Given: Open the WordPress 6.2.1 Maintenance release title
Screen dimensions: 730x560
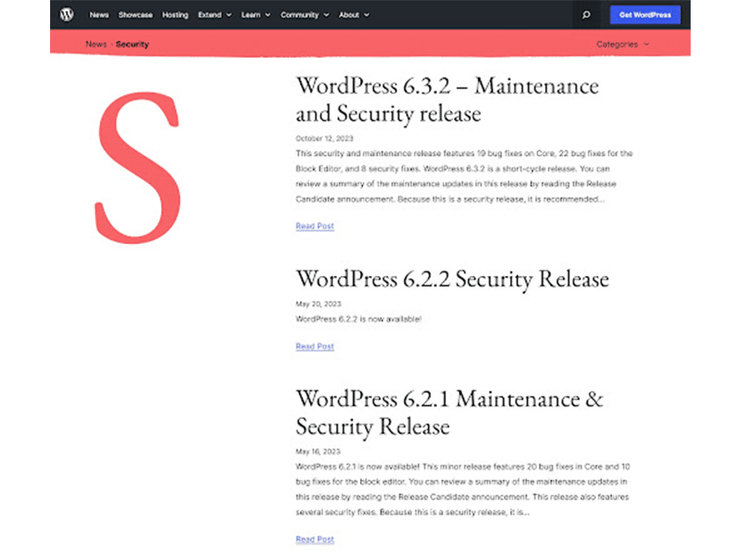Looking at the screenshot, I should coord(449,411).
